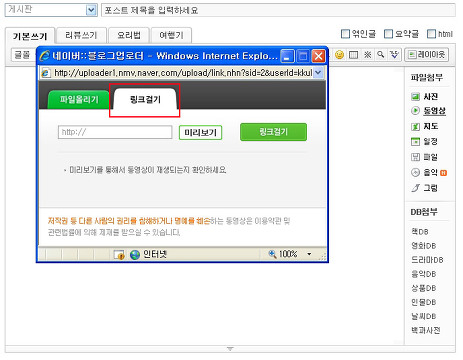Open 백과사전 in DB첨부

pos(426,330)
